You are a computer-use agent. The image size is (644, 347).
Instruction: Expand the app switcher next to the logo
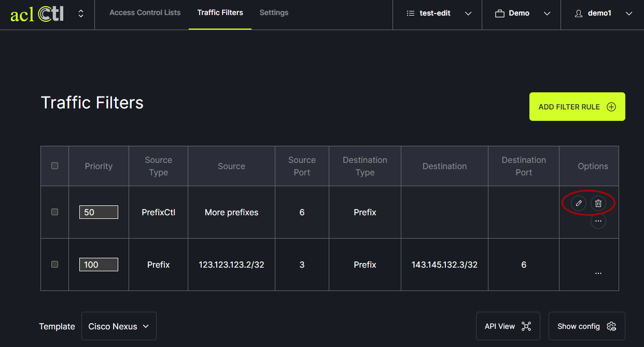click(x=81, y=14)
